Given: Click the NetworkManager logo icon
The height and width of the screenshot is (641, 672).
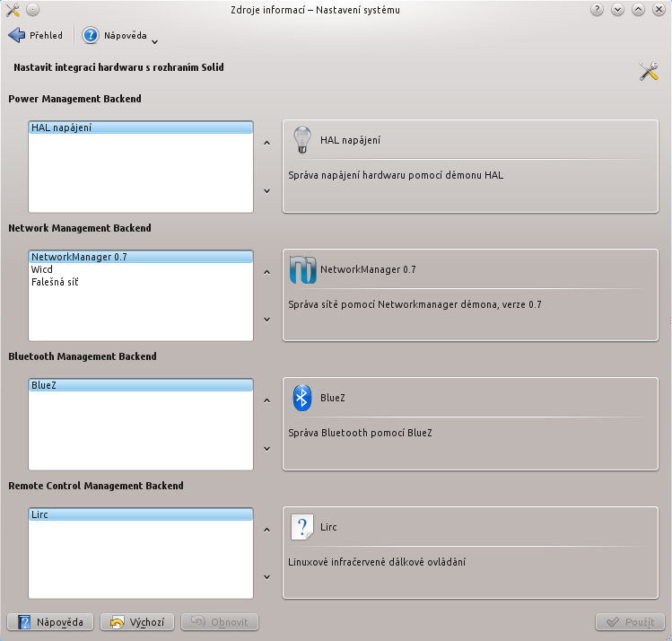Looking at the screenshot, I should pyautogui.click(x=302, y=269).
